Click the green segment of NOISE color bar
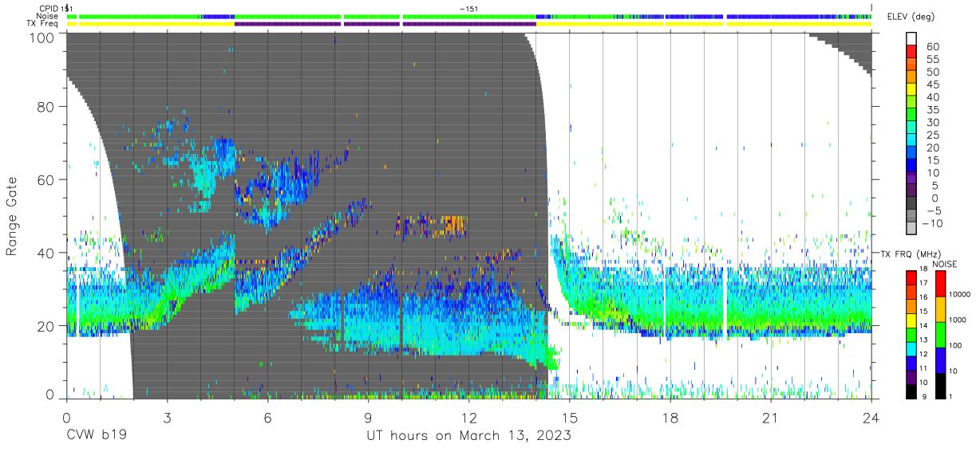Image resolution: width=980 pixels, height=452 pixels. [941, 333]
